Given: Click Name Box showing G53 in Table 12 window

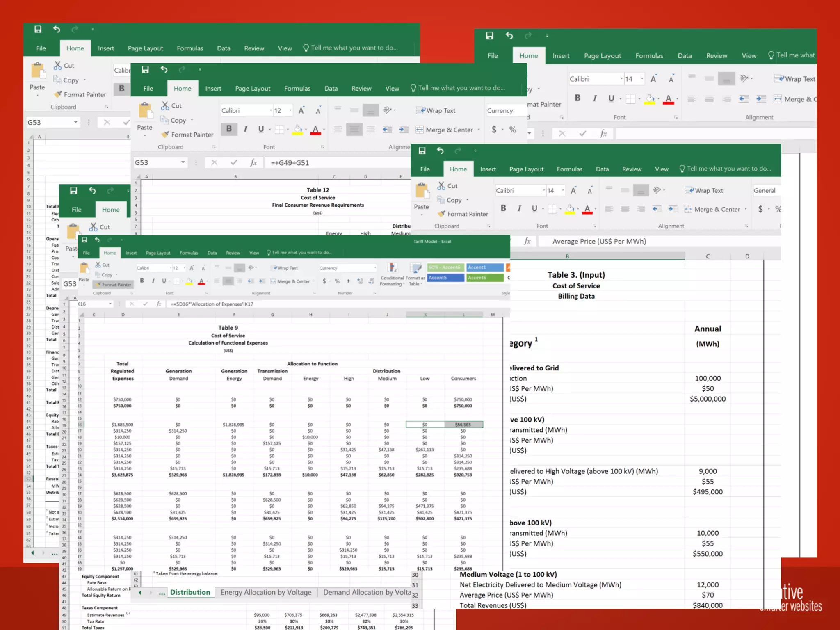Looking at the screenshot, I should point(156,163).
